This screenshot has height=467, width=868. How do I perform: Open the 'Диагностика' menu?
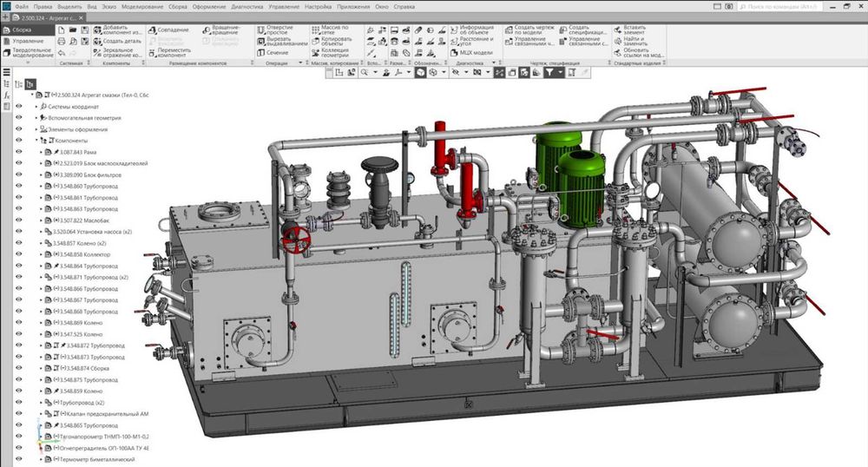(246, 7)
